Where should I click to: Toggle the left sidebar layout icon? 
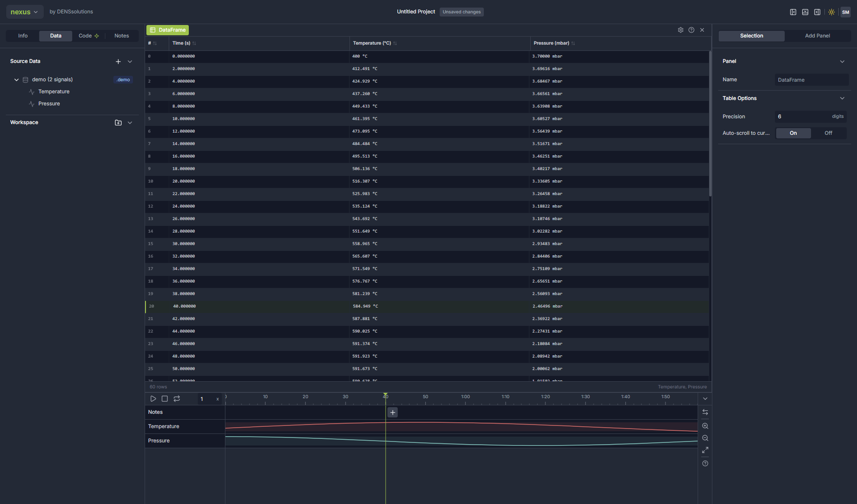[x=793, y=12]
